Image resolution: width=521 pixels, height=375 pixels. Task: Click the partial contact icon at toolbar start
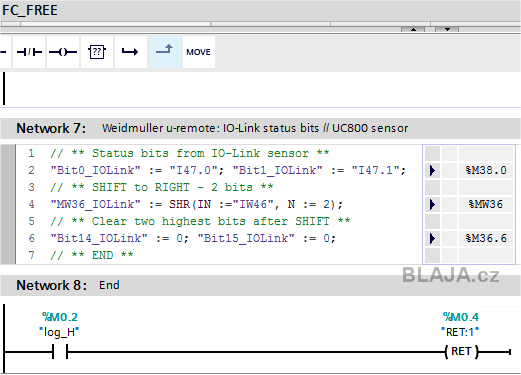pos(5,52)
